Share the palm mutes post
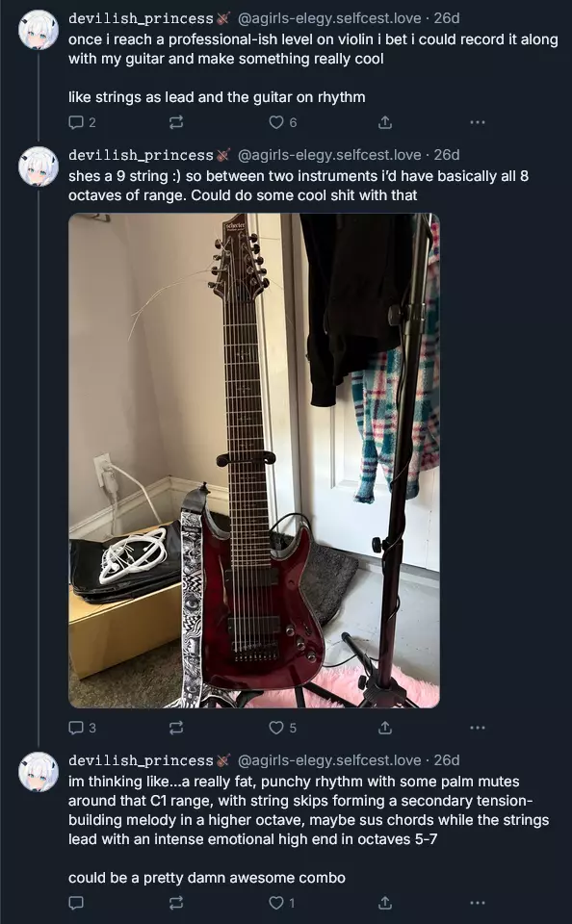Viewport: 572px width, 924px height. click(384, 902)
